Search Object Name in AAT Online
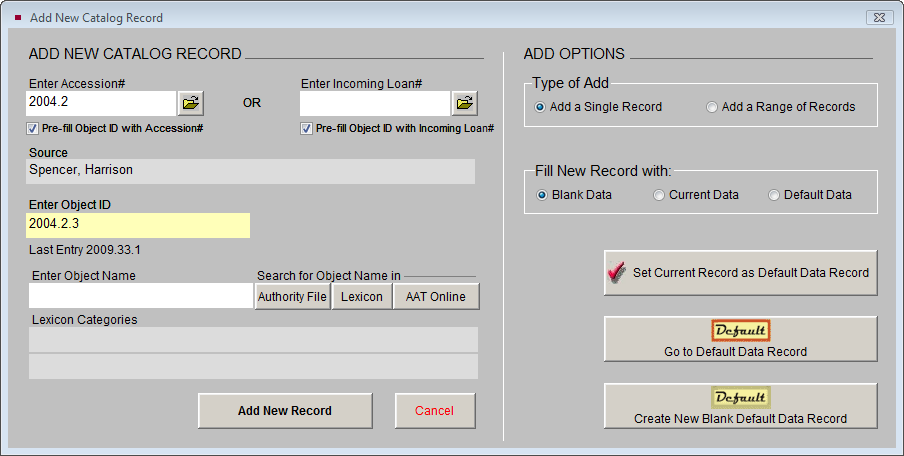The height and width of the screenshot is (456, 904). click(x=436, y=297)
